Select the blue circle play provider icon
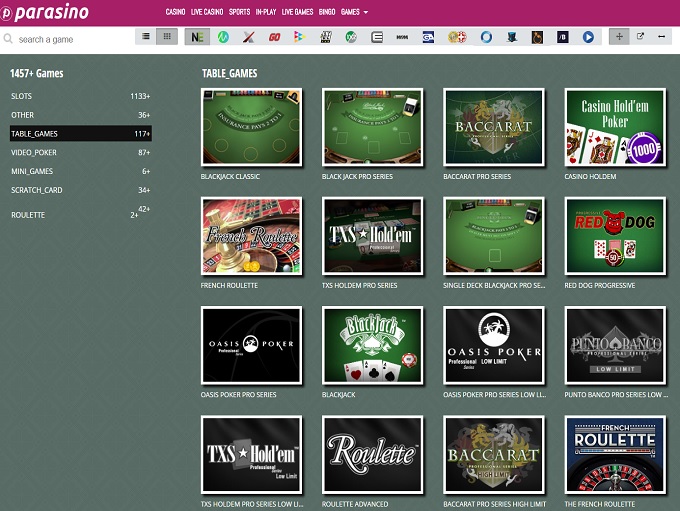The width and height of the screenshot is (680, 511). click(x=588, y=37)
